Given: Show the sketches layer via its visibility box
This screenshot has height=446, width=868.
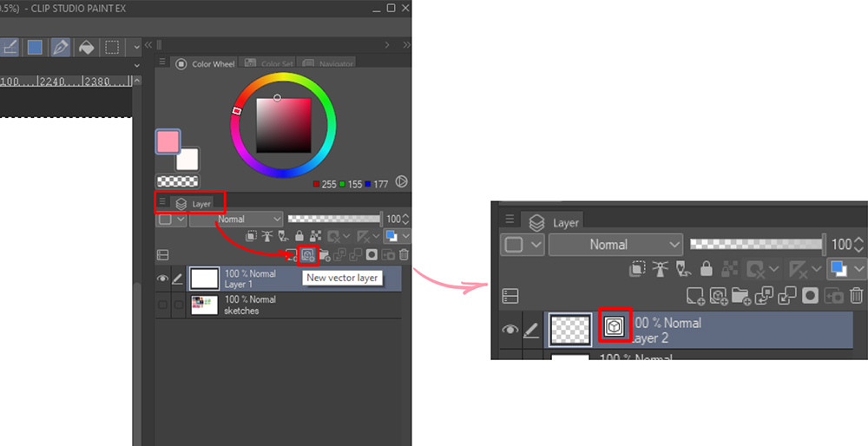Looking at the screenshot, I should 162,305.
